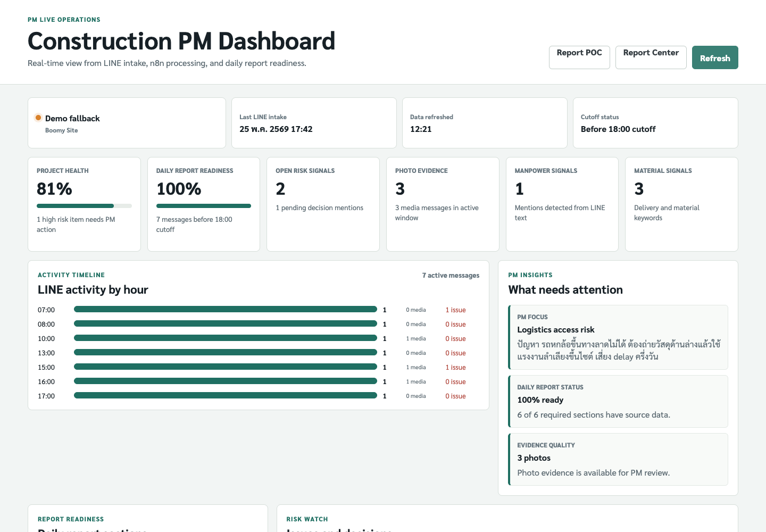Click the '7 active messages' label
This screenshot has height=532, width=766.
[x=451, y=276]
